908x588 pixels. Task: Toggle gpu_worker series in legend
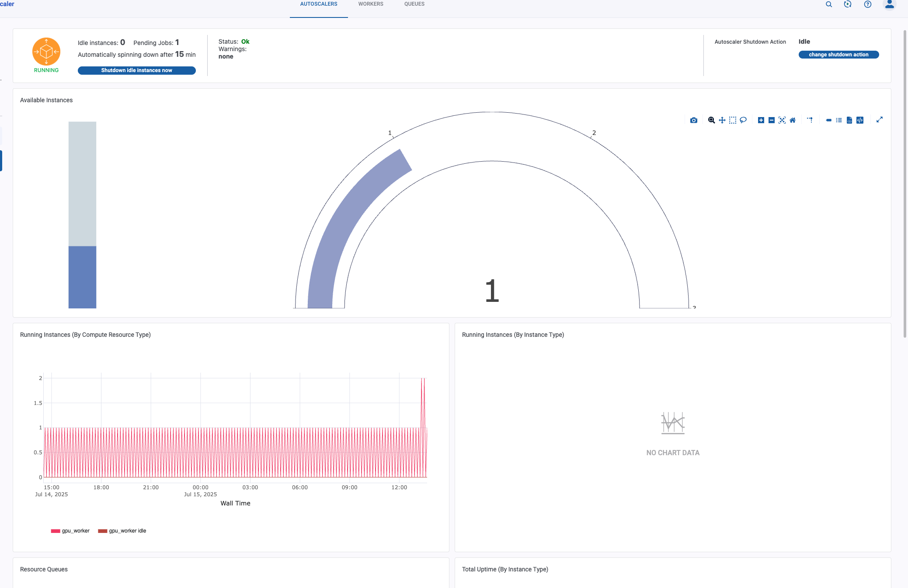point(70,531)
